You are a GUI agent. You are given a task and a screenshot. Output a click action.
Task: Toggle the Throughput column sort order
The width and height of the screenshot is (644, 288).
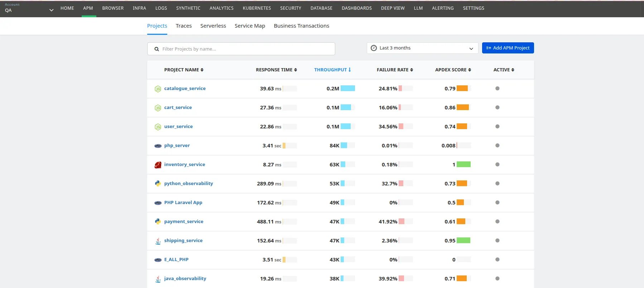click(x=332, y=70)
